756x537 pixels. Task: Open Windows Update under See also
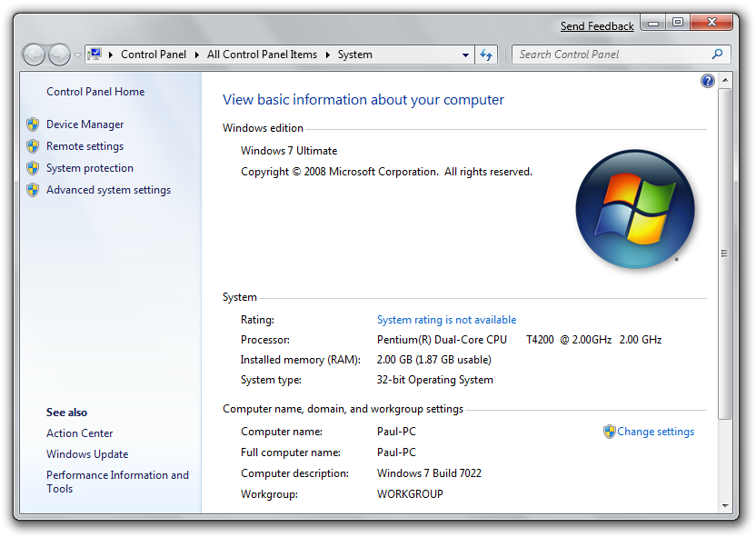click(87, 454)
